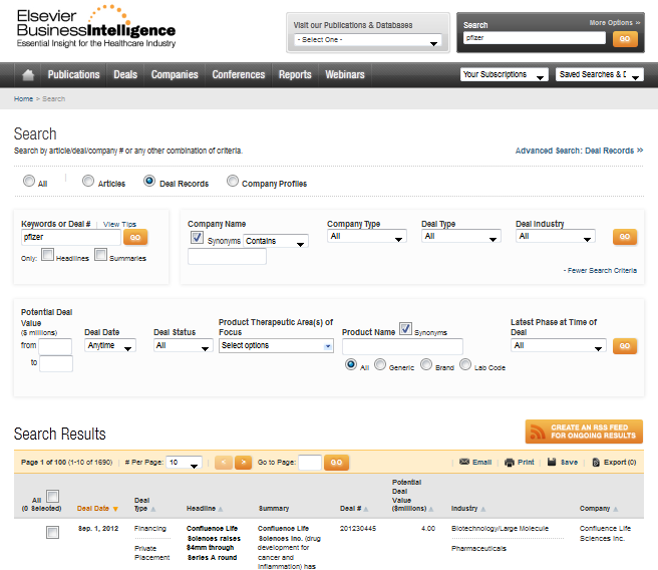Go to next results page arrow
The width and height of the screenshot is (658, 570).
243,462
